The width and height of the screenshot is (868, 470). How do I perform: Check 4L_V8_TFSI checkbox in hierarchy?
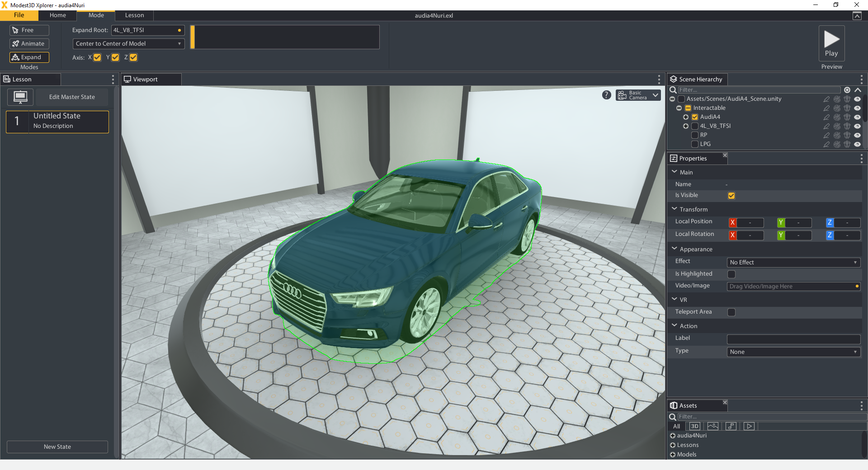point(695,126)
